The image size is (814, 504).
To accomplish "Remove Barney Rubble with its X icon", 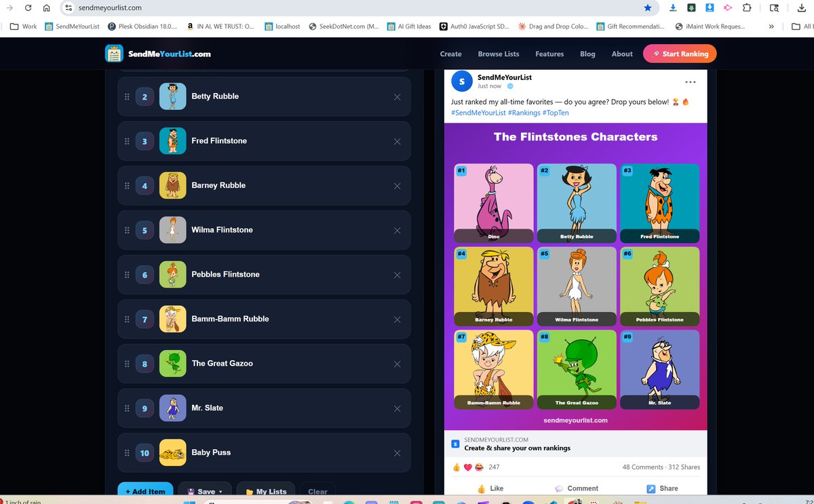I will (398, 186).
